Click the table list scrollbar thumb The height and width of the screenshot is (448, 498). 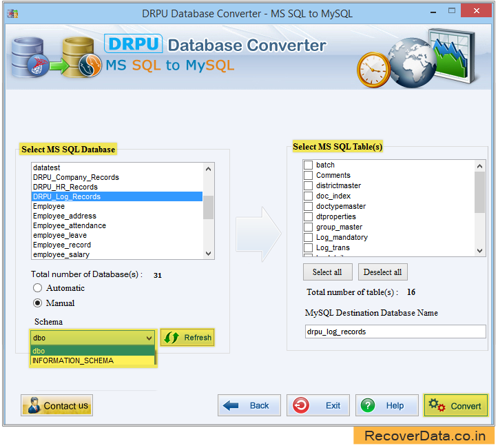pyautogui.click(x=480, y=192)
